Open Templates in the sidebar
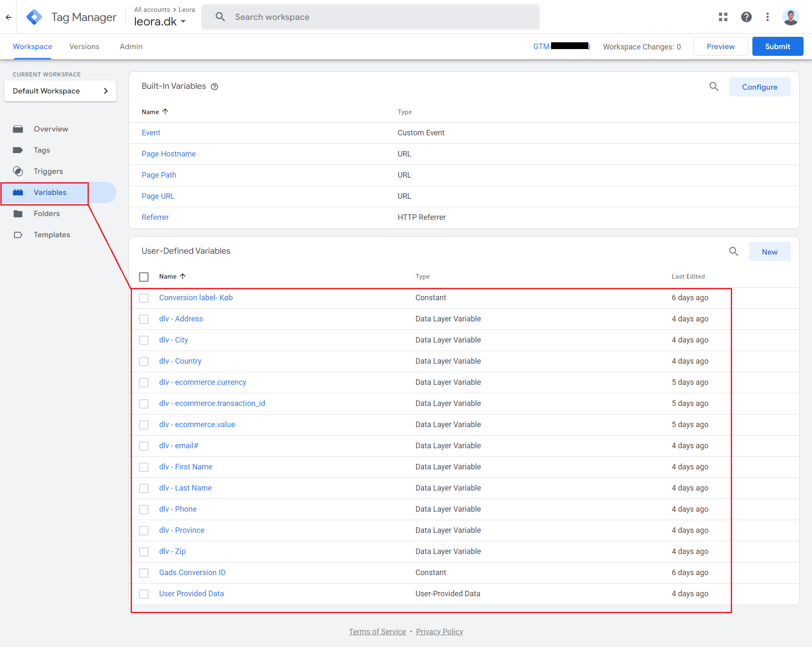812x647 pixels. 52,235
